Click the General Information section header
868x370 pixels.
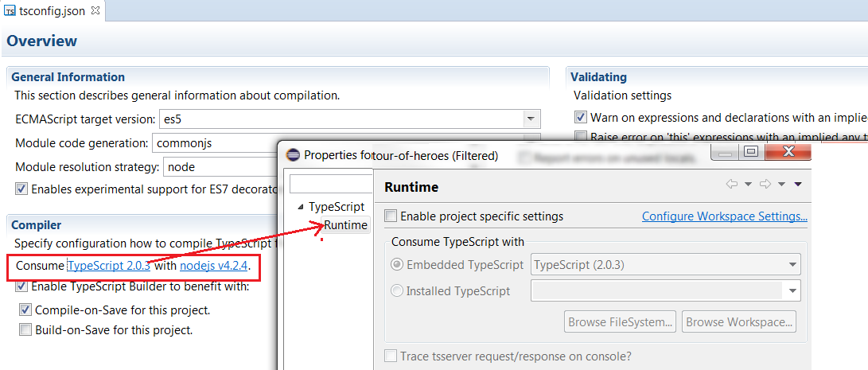[68, 77]
